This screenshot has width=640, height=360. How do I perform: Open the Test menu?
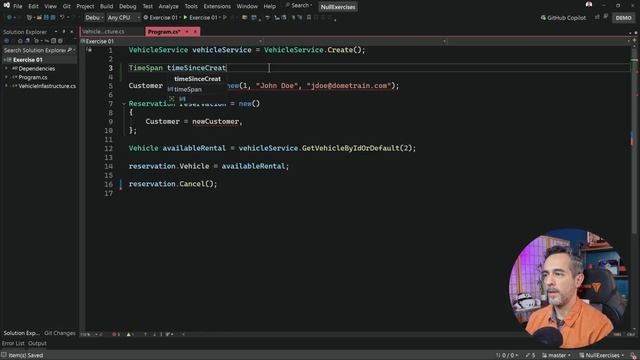click(147, 7)
